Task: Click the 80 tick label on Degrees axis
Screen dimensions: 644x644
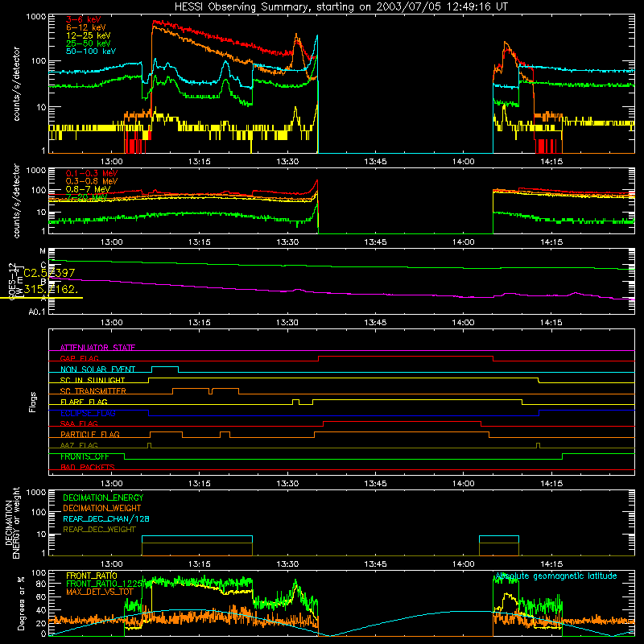Action: (41, 584)
